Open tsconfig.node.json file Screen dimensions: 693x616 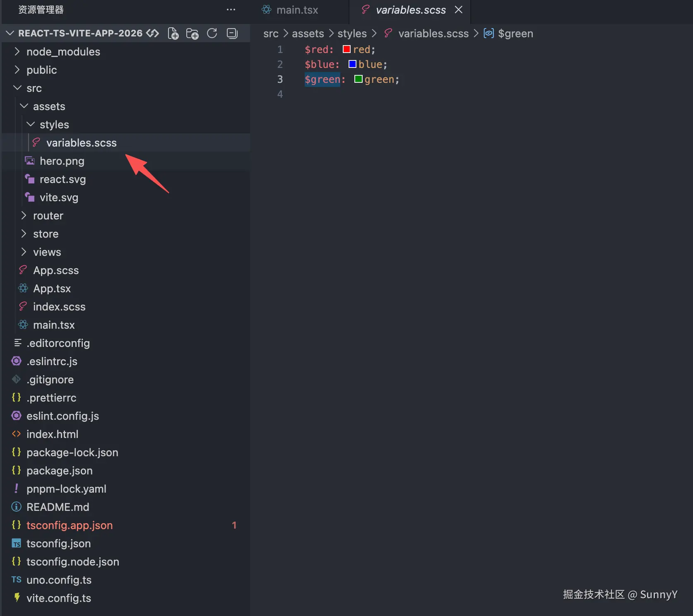126,561
